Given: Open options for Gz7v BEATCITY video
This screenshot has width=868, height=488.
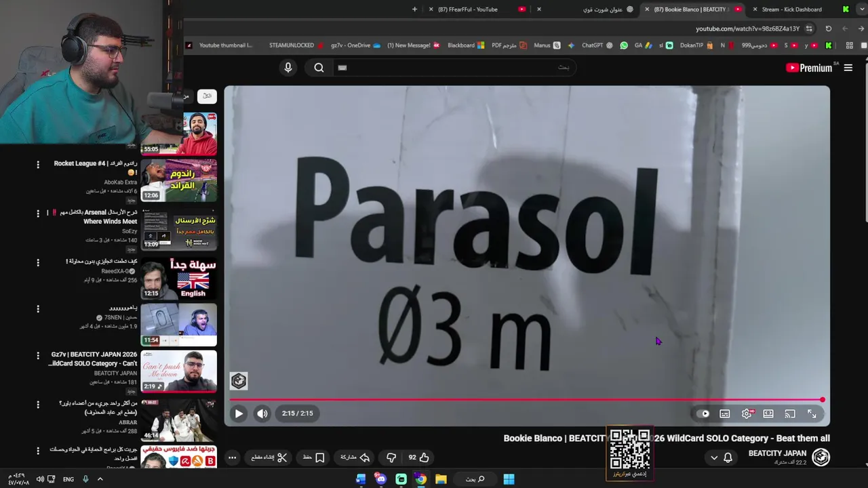Looking at the screenshot, I should tap(38, 355).
